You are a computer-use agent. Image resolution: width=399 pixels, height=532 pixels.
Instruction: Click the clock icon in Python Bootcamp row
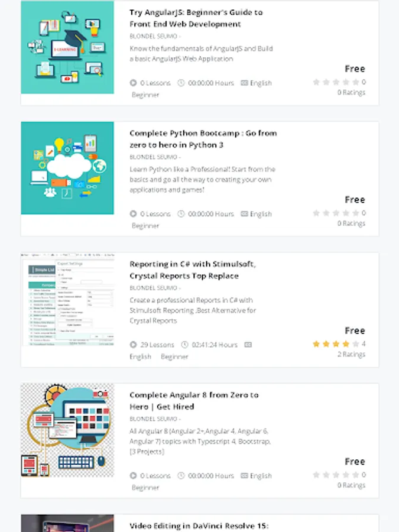[181, 214]
